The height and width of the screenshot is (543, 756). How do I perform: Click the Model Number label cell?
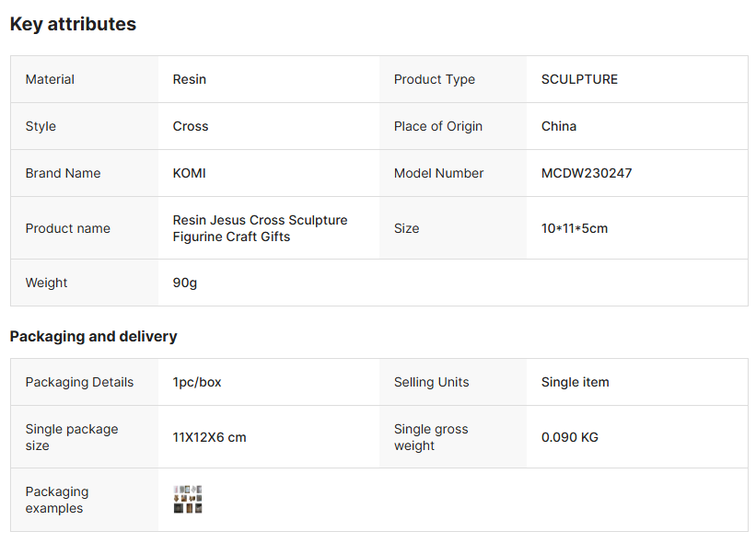click(438, 173)
